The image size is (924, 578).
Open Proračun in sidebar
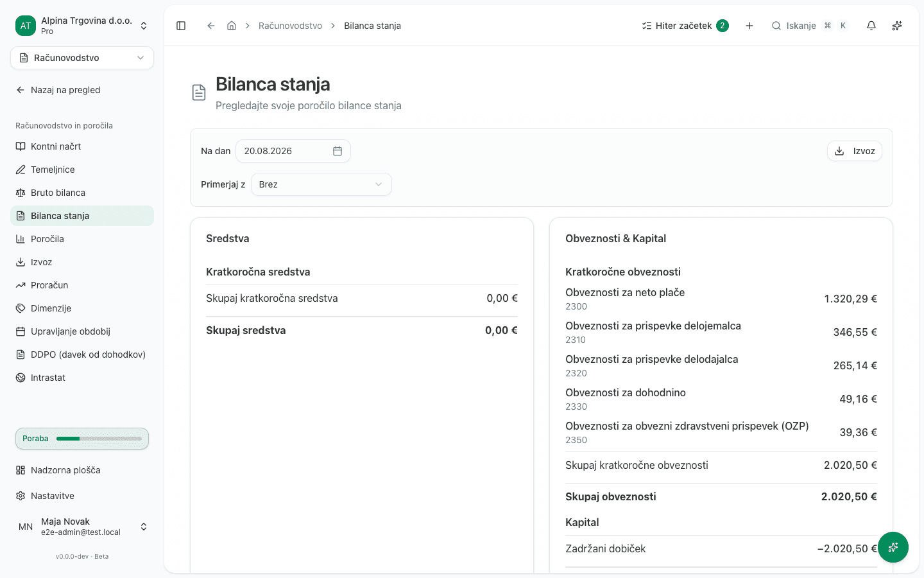pos(82,285)
